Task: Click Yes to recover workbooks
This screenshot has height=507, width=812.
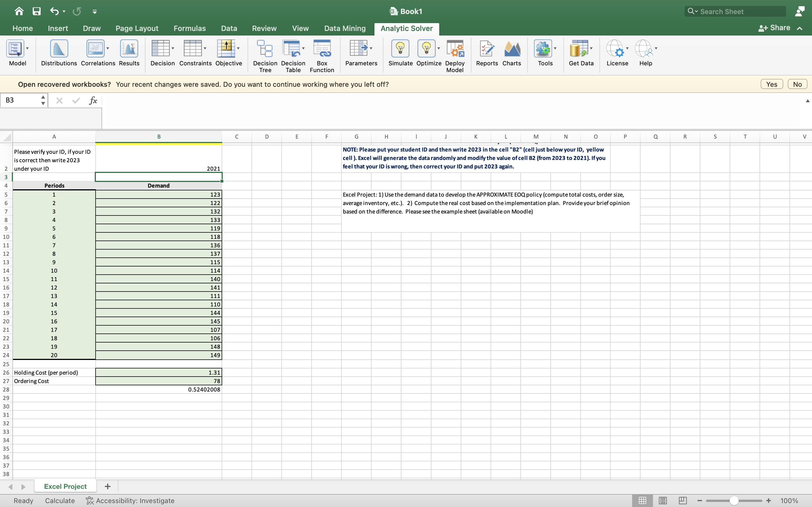Action: (x=771, y=84)
